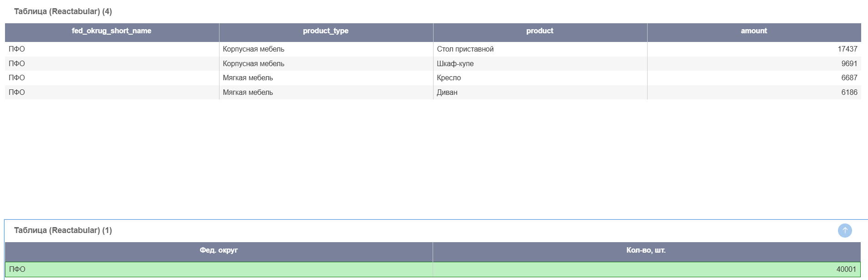Click the amount value 6186
The width and height of the screenshot is (868, 280).
pyautogui.click(x=849, y=93)
